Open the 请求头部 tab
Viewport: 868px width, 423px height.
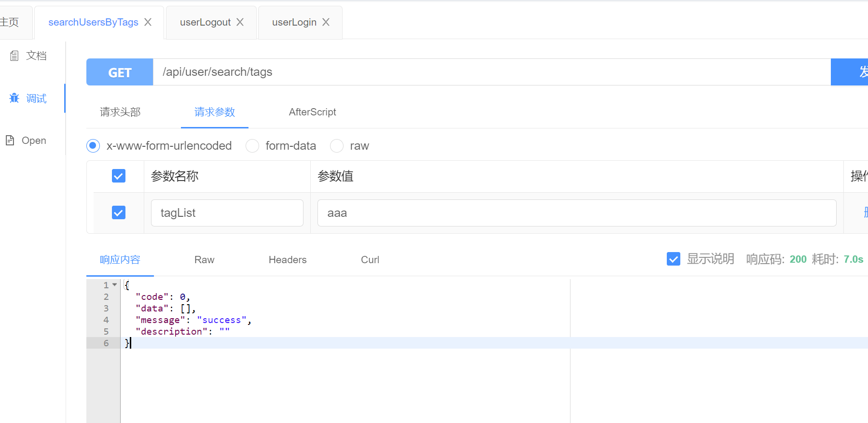coord(120,112)
